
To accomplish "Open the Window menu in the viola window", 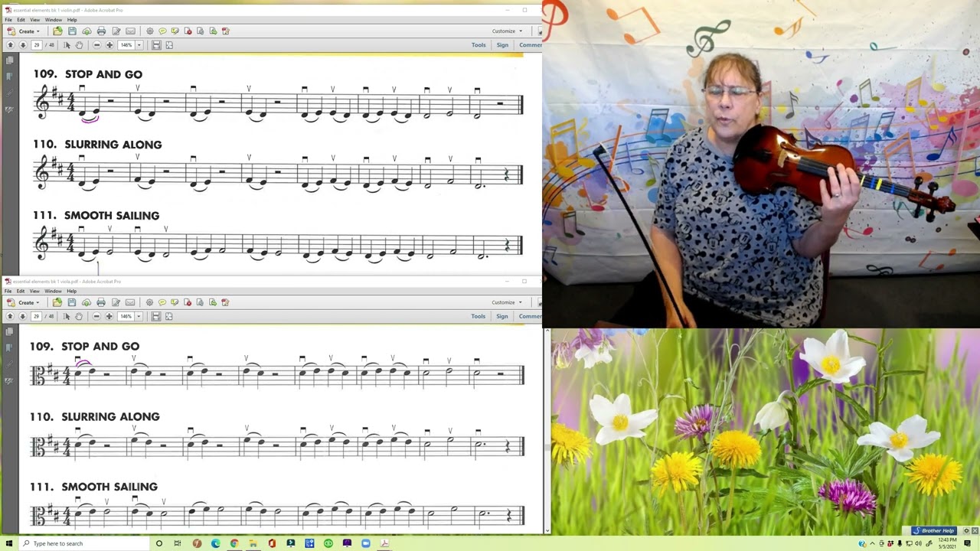I will pos(53,291).
